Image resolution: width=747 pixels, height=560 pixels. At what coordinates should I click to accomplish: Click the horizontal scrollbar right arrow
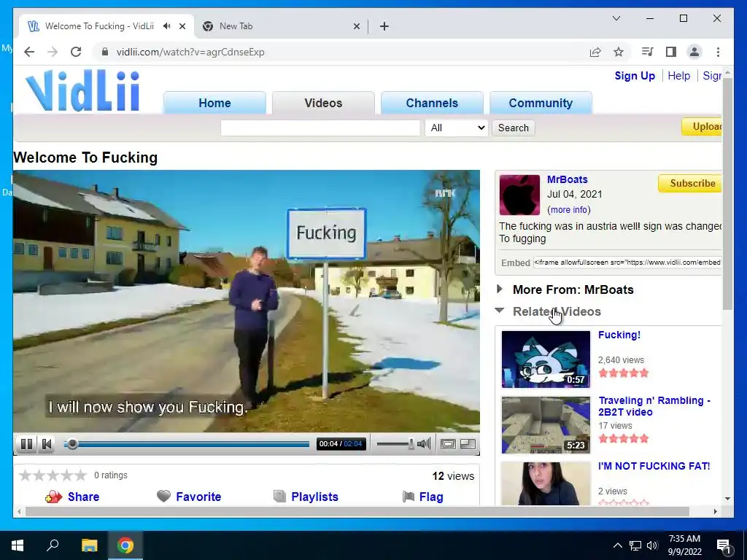[715, 511]
